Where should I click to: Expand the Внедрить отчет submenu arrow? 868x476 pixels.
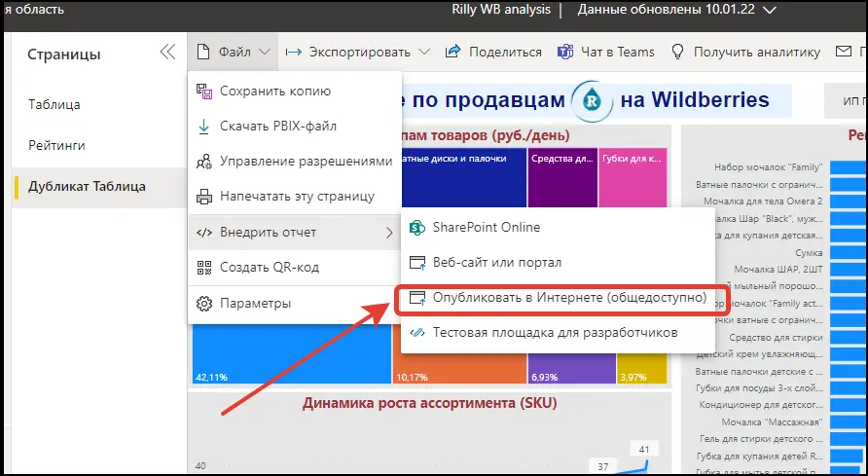[389, 233]
